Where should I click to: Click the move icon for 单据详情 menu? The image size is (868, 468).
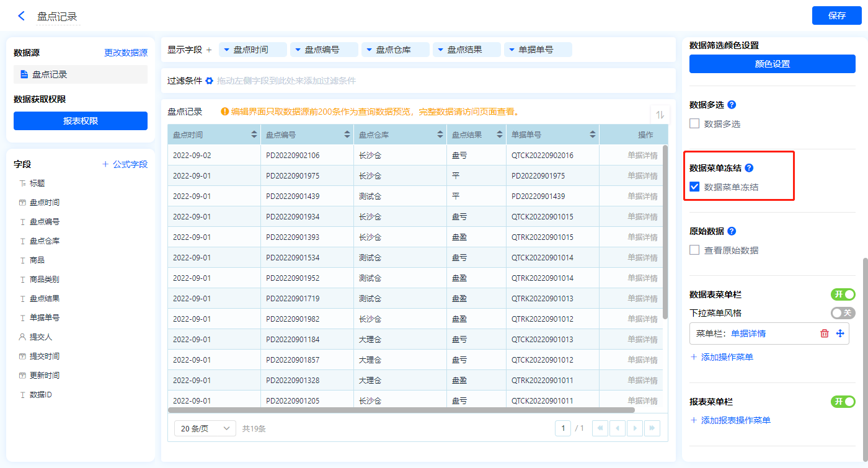tap(840, 333)
